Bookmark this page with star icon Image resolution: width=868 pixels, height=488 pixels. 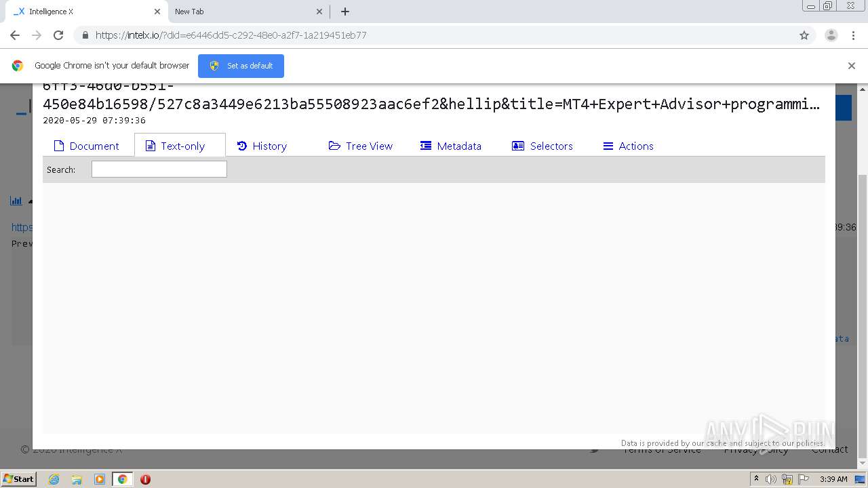(x=804, y=35)
